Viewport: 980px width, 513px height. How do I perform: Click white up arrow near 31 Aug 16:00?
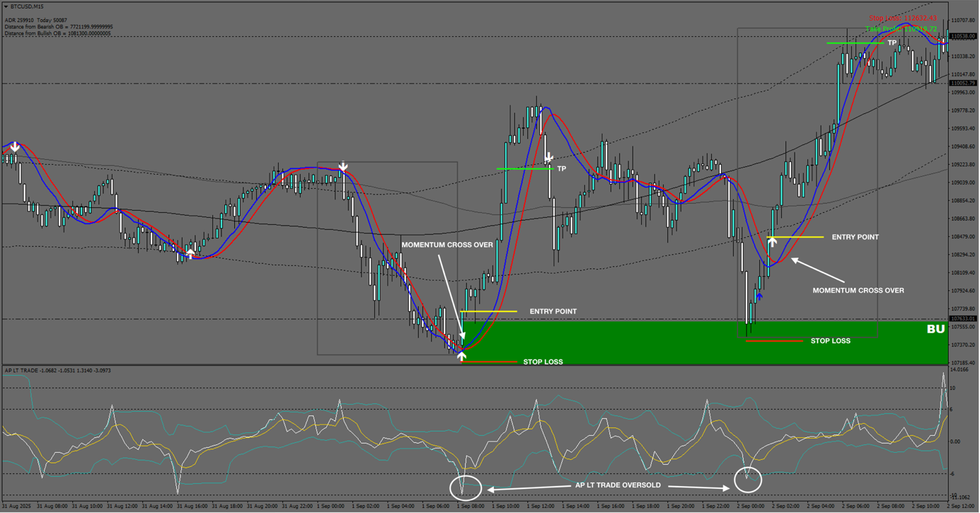[x=190, y=253]
